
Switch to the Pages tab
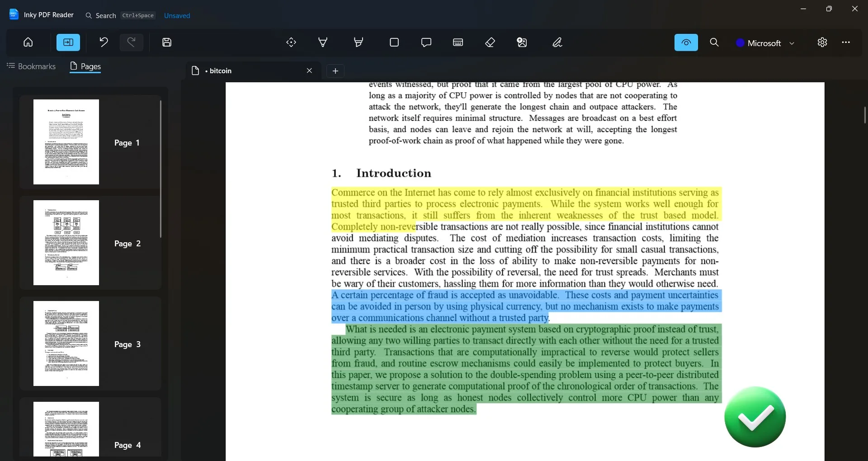pos(85,66)
